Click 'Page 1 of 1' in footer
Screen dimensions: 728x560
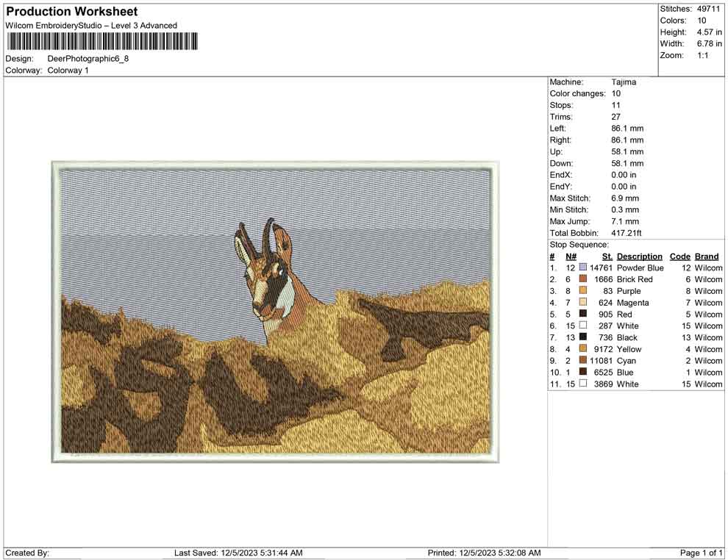[701, 553]
